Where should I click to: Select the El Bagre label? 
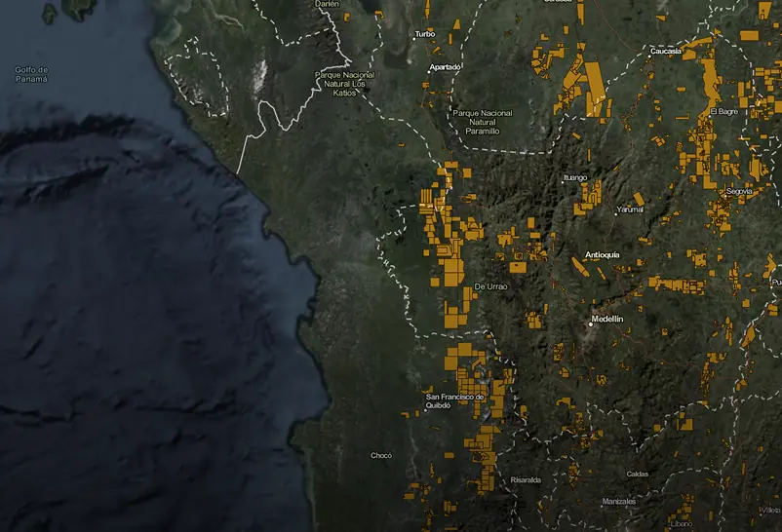725,111
